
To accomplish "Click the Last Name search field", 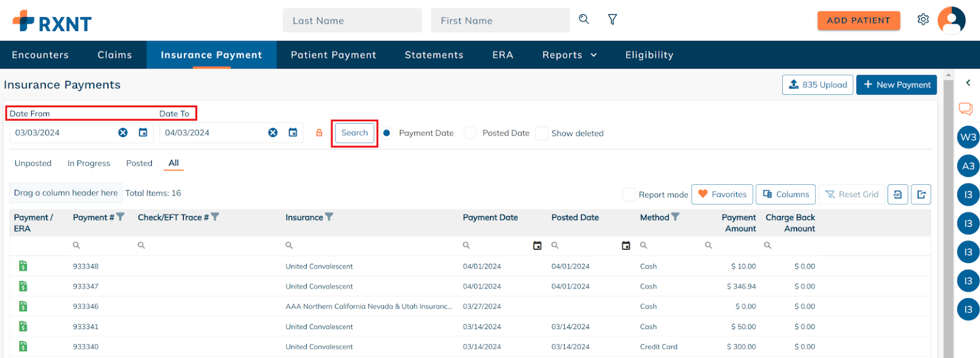I will pos(352,20).
